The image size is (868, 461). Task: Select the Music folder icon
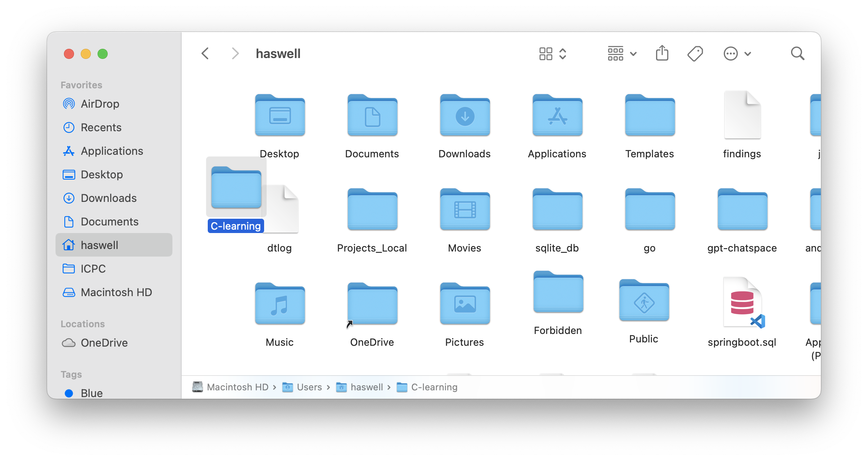coord(280,304)
